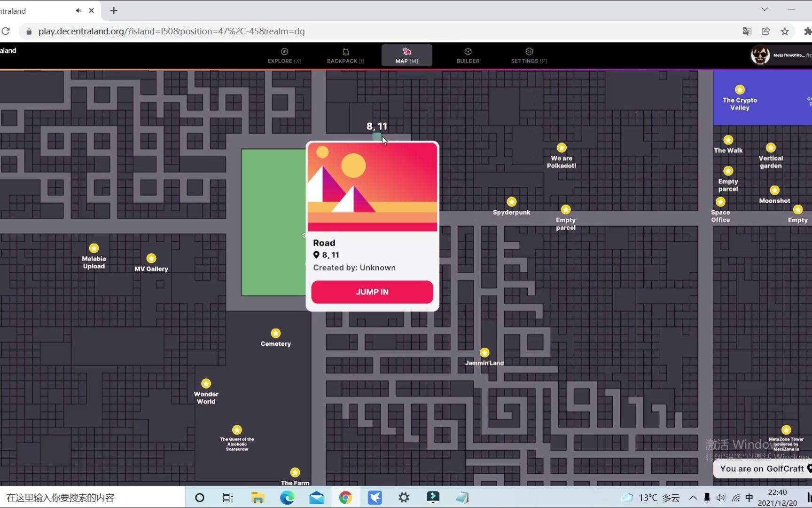Show hidden system tray icons
Image resolution: width=812 pixels, height=508 pixels.
pos(693,497)
